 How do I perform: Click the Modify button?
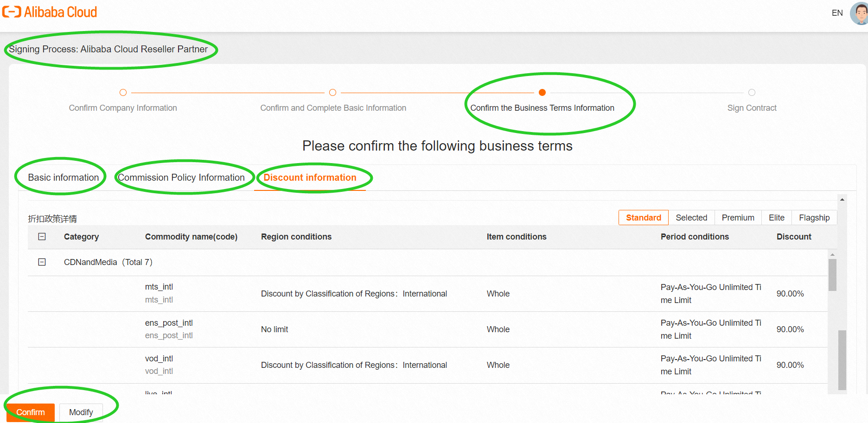click(x=81, y=412)
